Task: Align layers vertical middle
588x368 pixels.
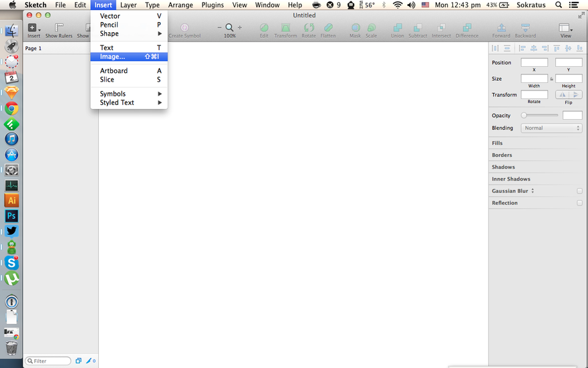Action: [568, 48]
